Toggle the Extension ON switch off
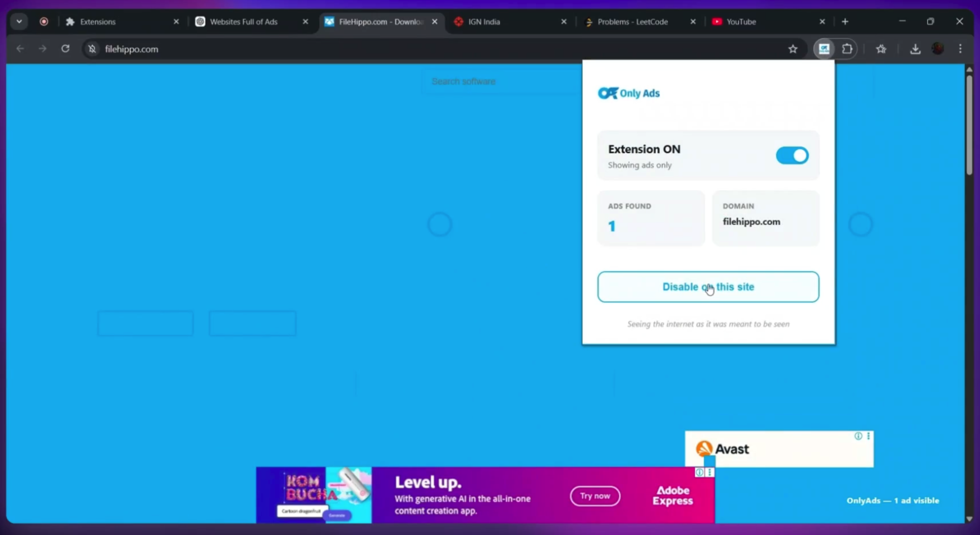Viewport: 980px width, 535px height. [x=792, y=155]
